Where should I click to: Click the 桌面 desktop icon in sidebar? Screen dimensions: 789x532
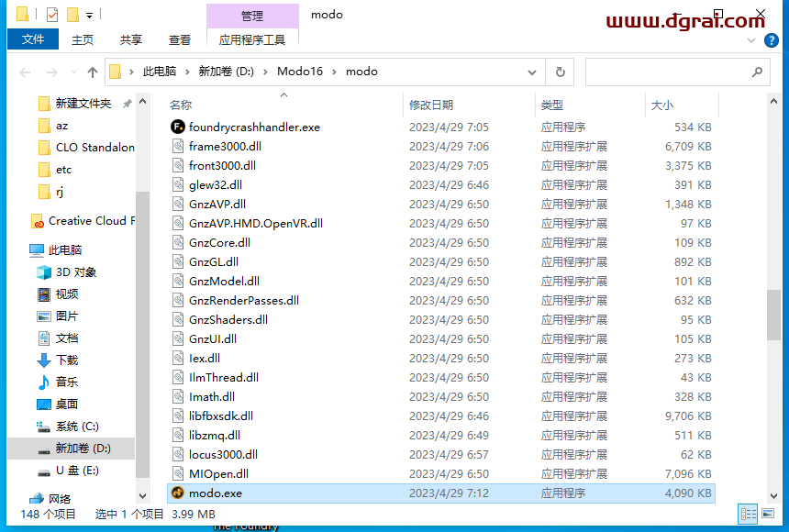click(x=44, y=405)
